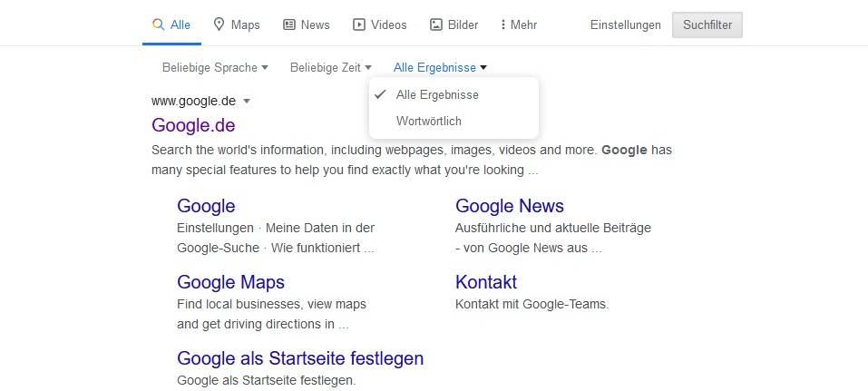Image resolution: width=868 pixels, height=391 pixels.
Task: Expand the arrow next to www.google.de
Action: point(247,102)
